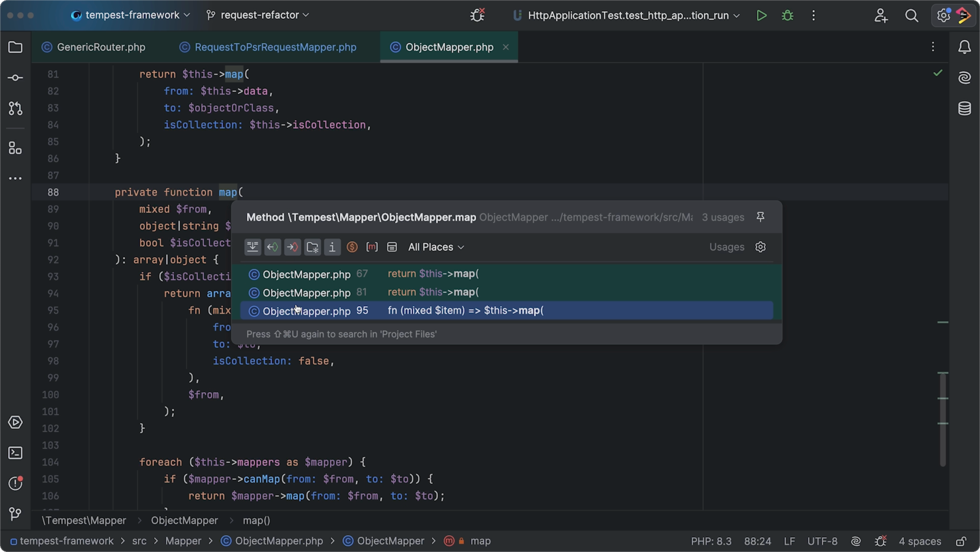Pin the usages popup
The width and height of the screenshot is (980, 552).
760,217
